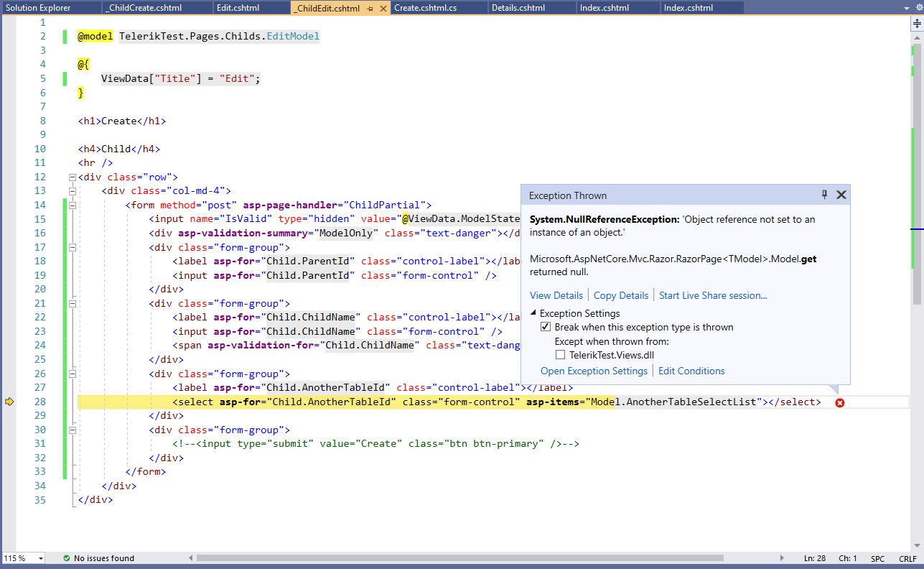
Task: Click the vertical scrollbar up arrow
Action: click(918, 37)
